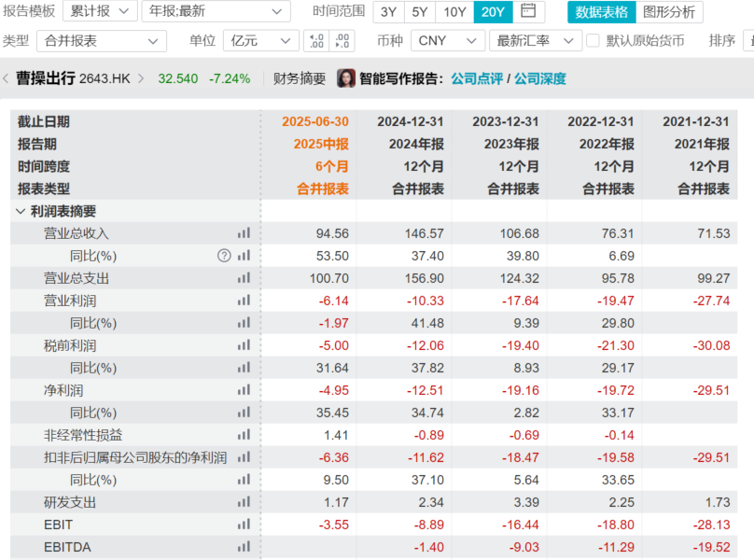The width and height of the screenshot is (754, 560).
Task: Switch to the 图形分析 tab
Action: (669, 12)
